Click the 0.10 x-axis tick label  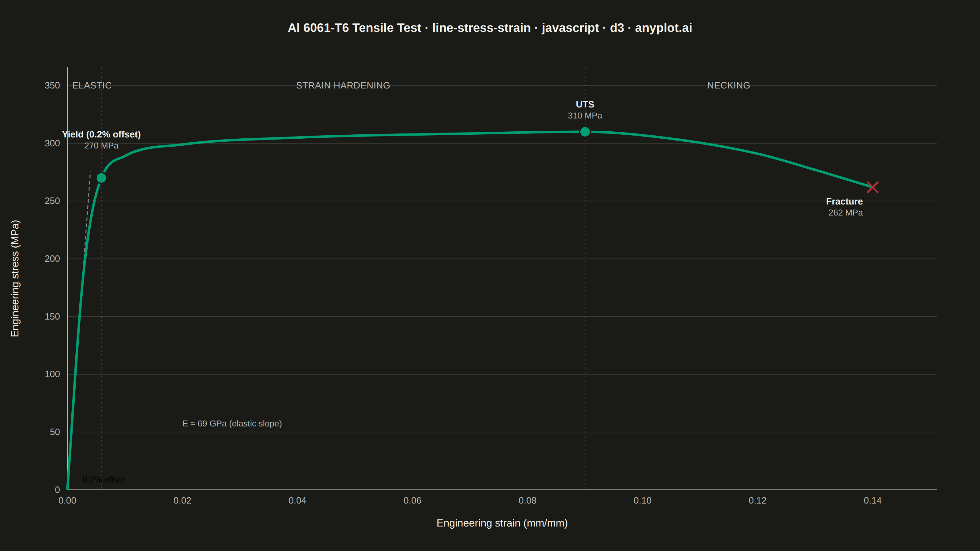(642, 500)
